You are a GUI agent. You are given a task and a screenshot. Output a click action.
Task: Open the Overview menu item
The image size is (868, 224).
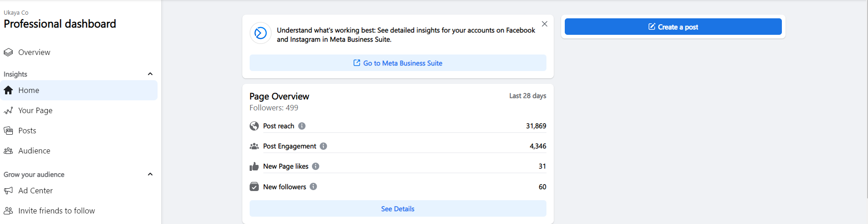pyautogui.click(x=34, y=52)
